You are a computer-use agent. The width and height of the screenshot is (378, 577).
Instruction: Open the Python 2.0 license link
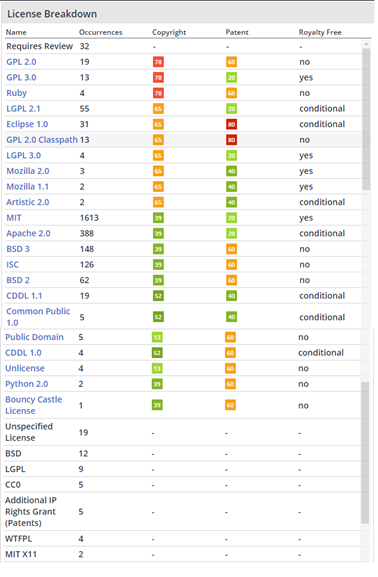(x=27, y=384)
